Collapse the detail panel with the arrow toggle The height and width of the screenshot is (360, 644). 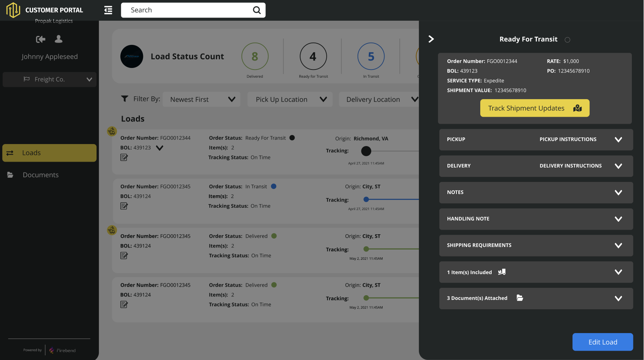[431, 39]
